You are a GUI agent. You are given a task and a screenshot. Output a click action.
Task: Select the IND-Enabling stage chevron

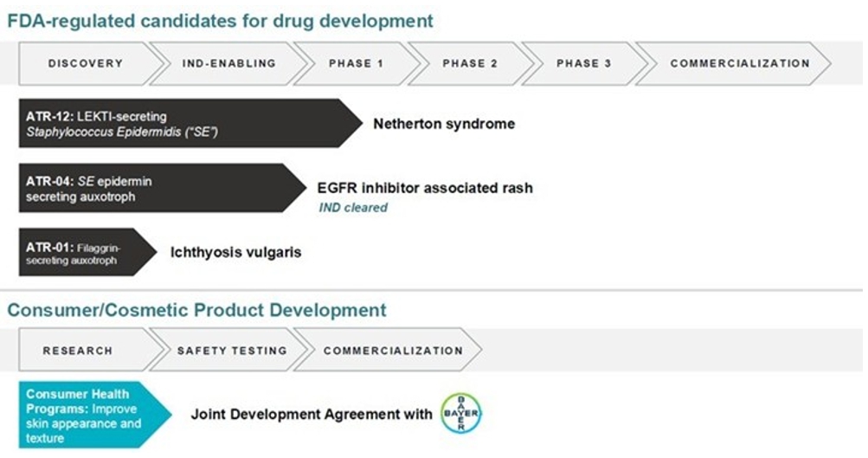(228, 63)
